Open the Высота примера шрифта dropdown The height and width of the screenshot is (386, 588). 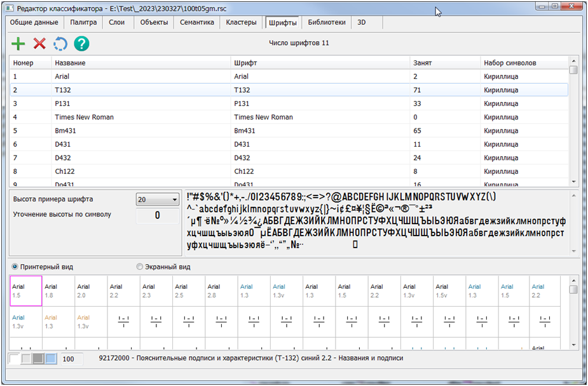158,199
